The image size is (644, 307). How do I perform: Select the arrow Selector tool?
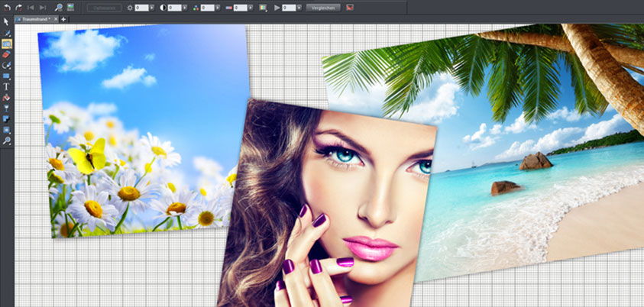pyautogui.click(x=7, y=22)
